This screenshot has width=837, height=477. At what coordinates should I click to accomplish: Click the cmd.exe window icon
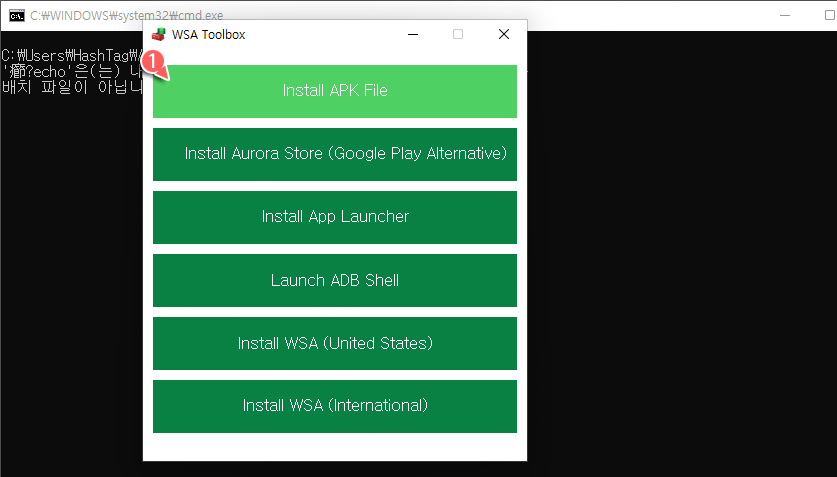[x=17, y=15]
